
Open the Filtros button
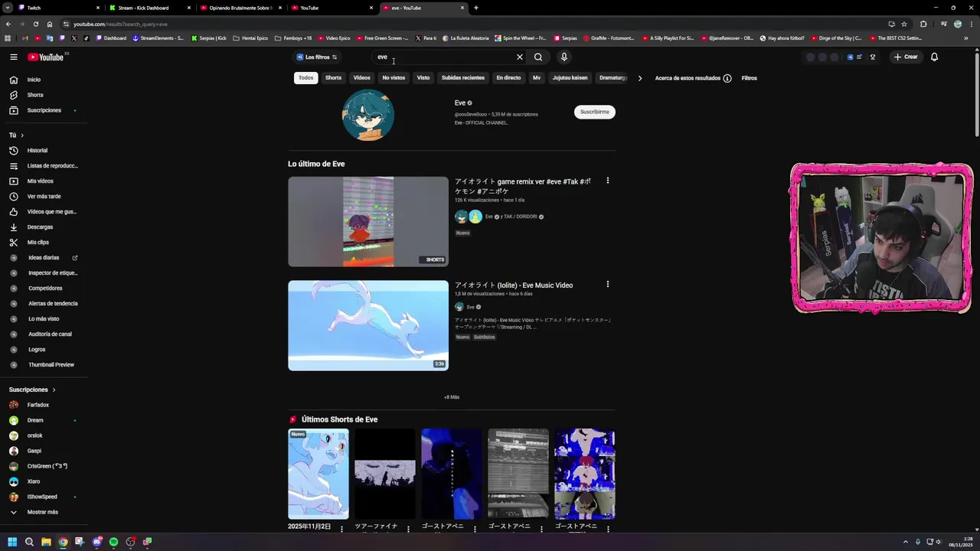point(750,78)
